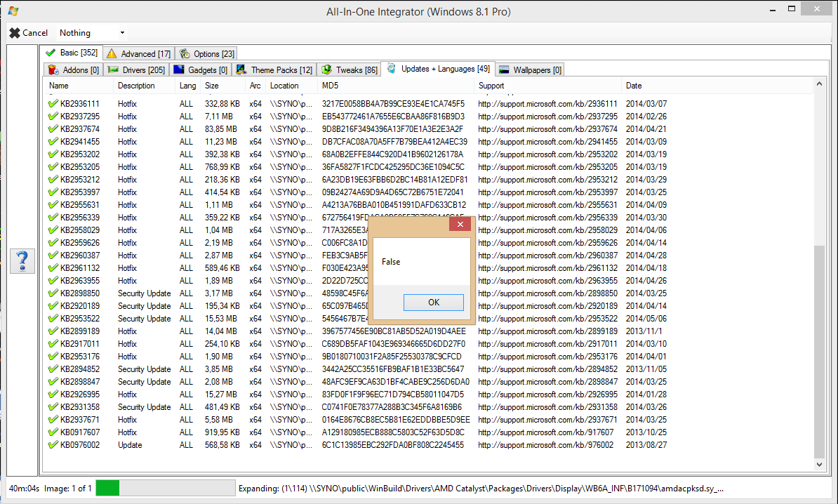
Task: Sort by the MD5 column header
Action: (x=396, y=86)
